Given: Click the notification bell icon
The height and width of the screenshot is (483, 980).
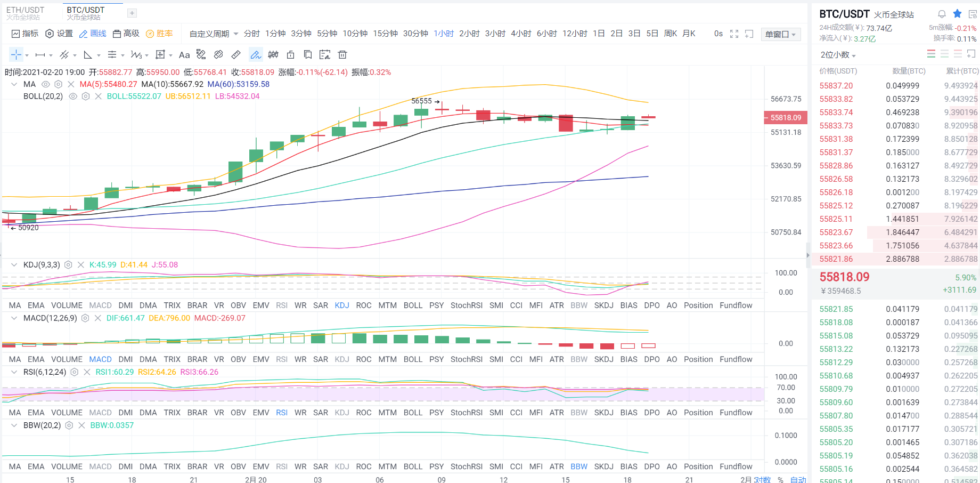Looking at the screenshot, I should point(942,13).
